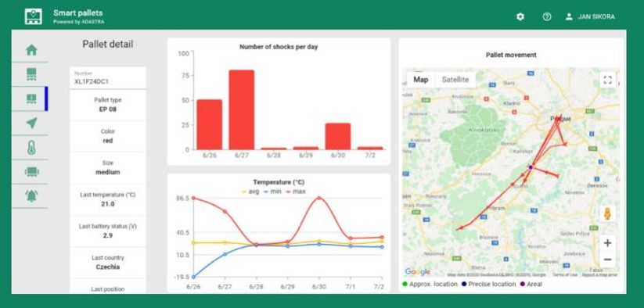Switch map to Satellite view
Viewport: 644px width, 308px height.
[x=455, y=80]
